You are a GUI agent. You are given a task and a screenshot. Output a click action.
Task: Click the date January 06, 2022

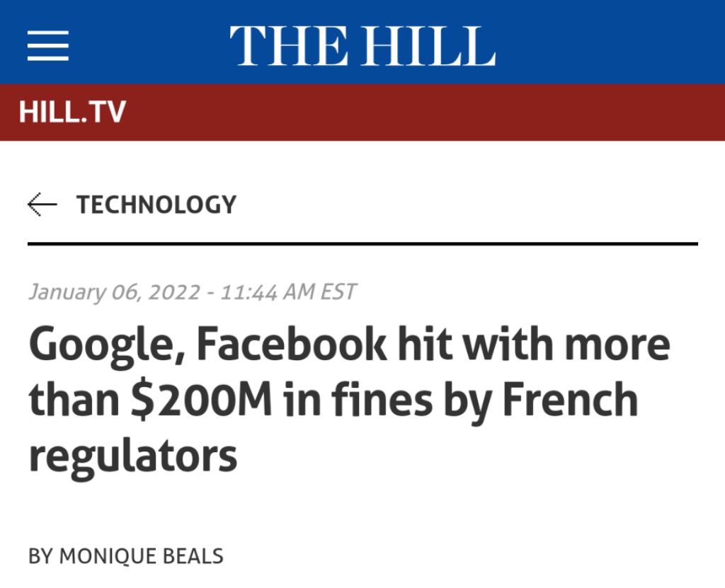click(x=114, y=292)
